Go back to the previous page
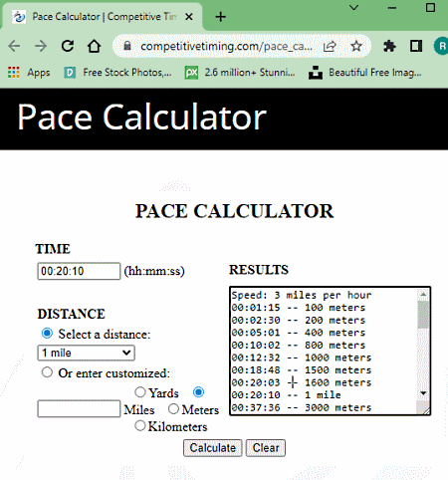The width and height of the screenshot is (448, 480). click(14, 46)
